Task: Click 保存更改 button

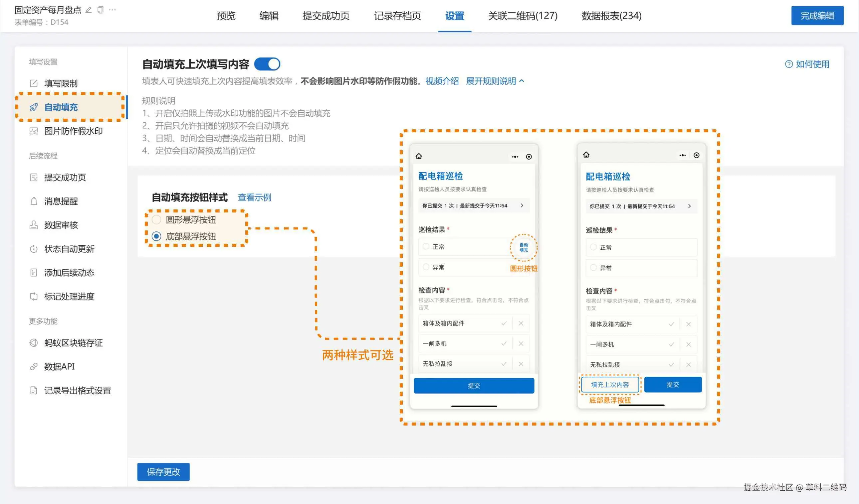Action: coord(163,472)
